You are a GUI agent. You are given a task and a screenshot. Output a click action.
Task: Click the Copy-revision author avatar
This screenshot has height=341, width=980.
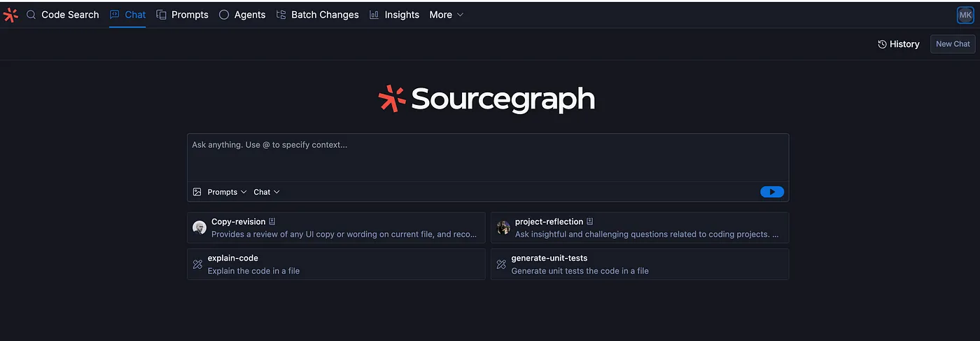pyautogui.click(x=199, y=228)
